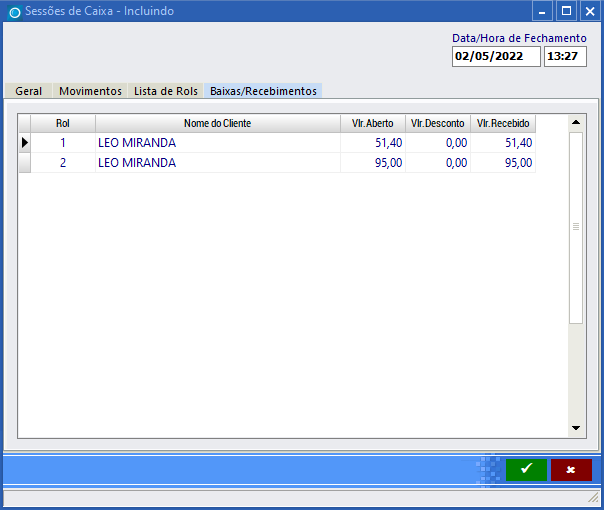This screenshot has height=510, width=604.
Task: Click the current row indicator arrow
Action: (25, 143)
